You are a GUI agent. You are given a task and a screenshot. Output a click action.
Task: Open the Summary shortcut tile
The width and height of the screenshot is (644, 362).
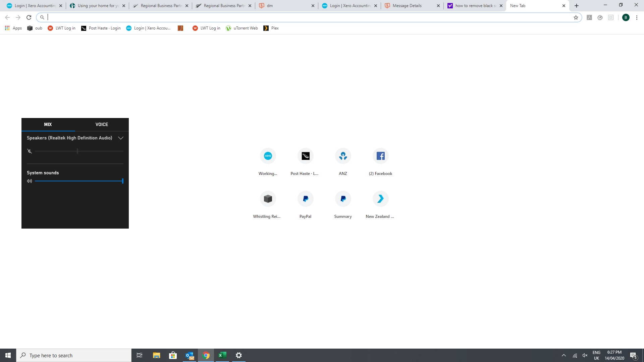[343, 204]
